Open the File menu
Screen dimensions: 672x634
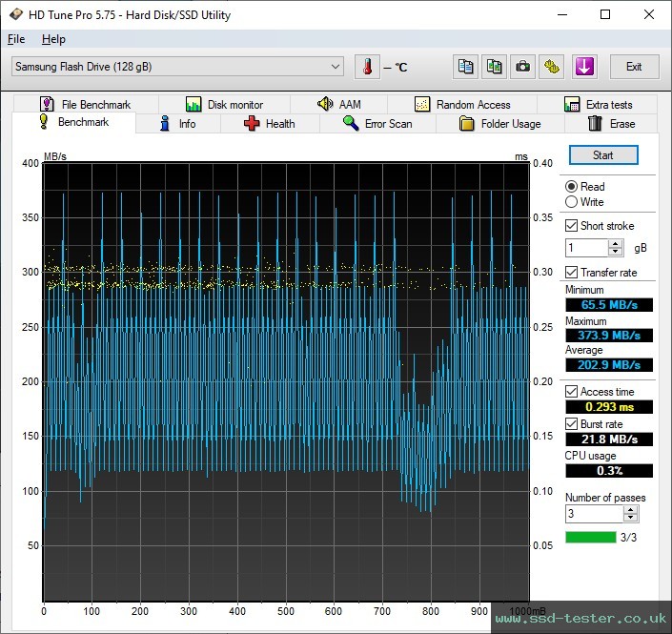tap(16, 39)
